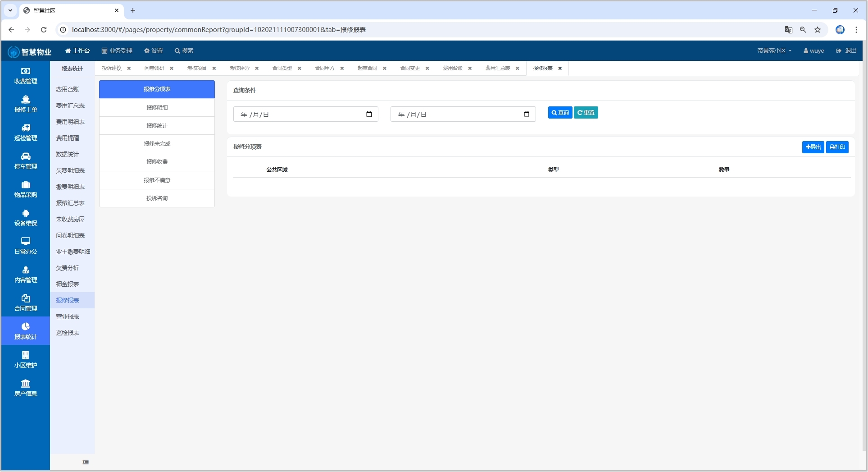This screenshot has width=868, height=472.
Task: Select 物品采购 in the sidebar
Action: click(x=26, y=189)
